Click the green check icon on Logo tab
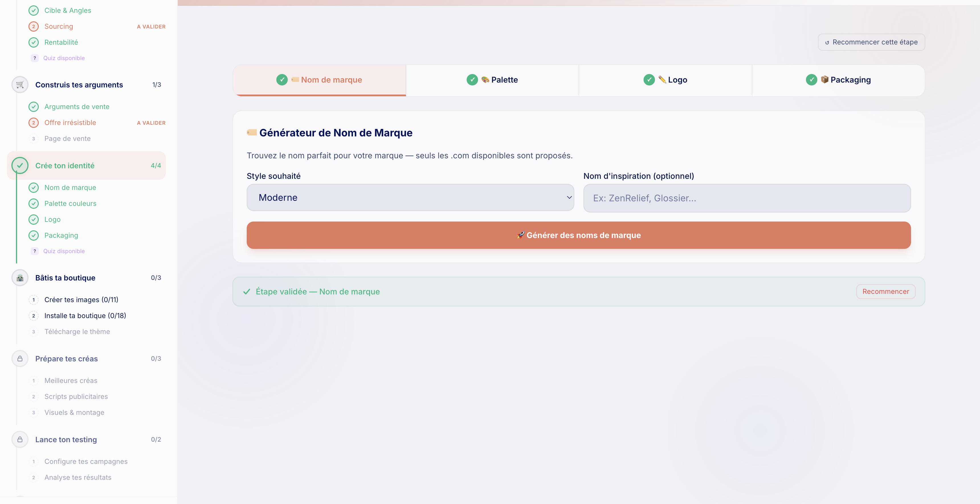The image size is (980, 504). click(649, 80)
